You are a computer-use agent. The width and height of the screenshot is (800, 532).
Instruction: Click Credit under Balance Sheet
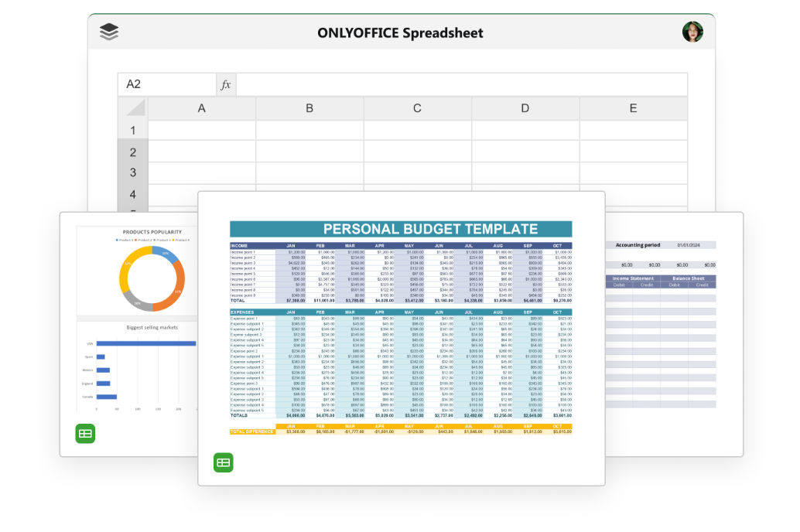[702, 285]
